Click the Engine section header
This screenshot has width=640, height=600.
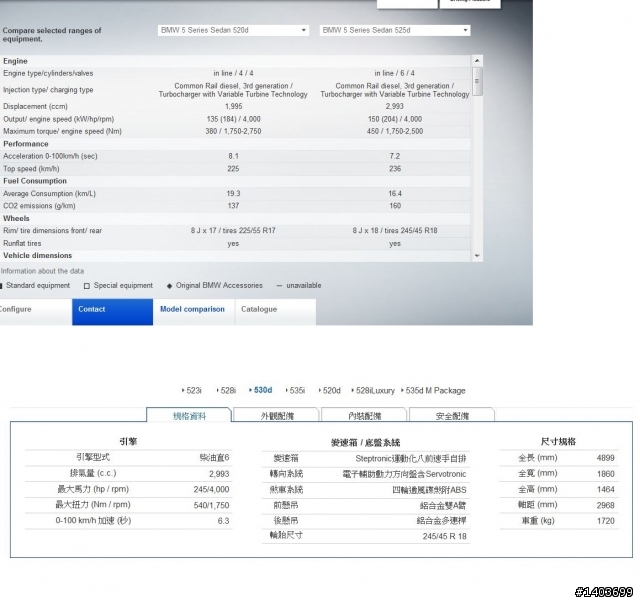coord(15,61)
